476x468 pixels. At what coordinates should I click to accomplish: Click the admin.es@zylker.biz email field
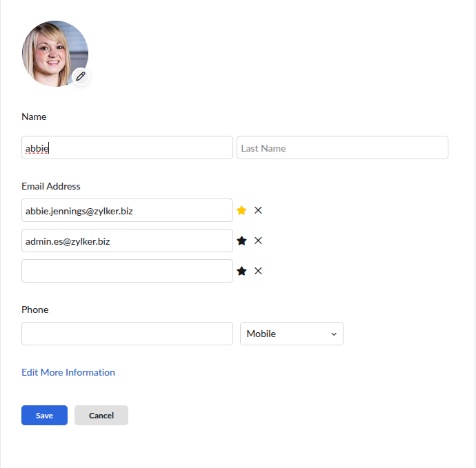click(x=127, y=241)
